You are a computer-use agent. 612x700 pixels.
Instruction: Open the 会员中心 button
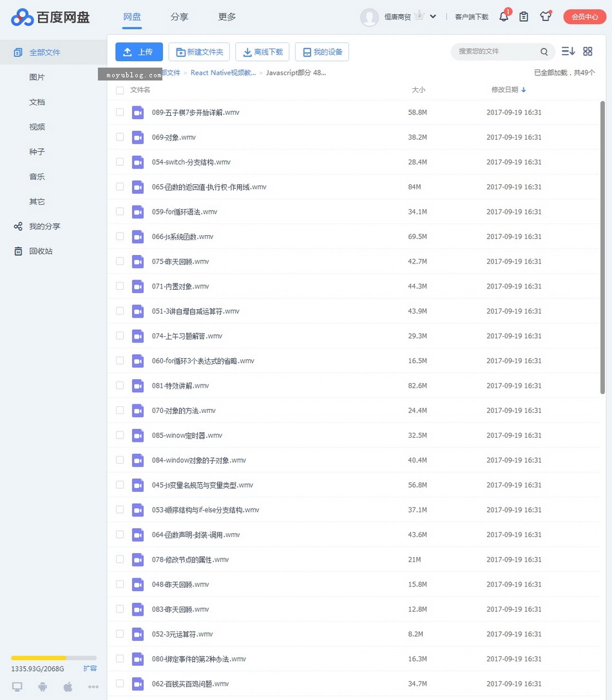pyautogui.click(x=585, y=17)
